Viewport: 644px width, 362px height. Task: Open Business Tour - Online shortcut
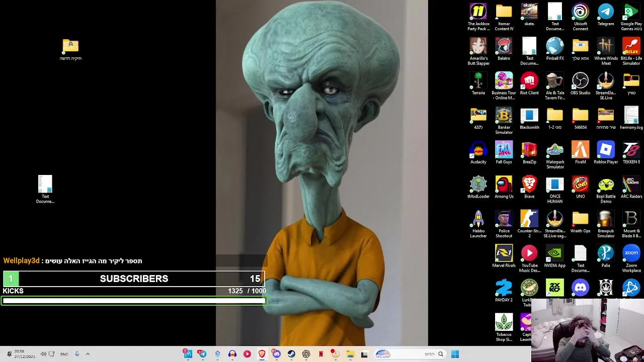504,86
